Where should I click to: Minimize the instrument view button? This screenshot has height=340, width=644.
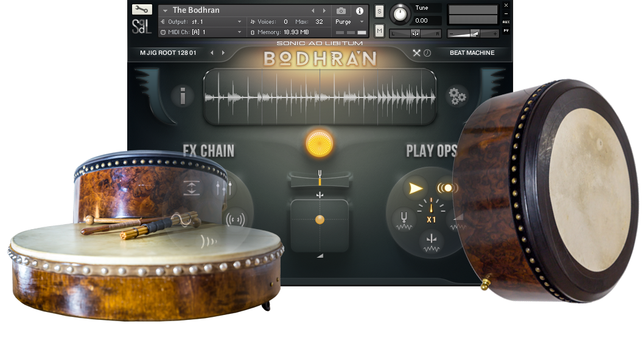(x=506, y=14)
